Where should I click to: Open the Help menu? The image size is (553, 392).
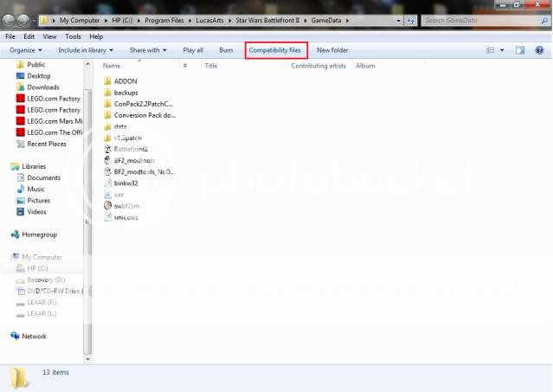click(x=96, y=36)
